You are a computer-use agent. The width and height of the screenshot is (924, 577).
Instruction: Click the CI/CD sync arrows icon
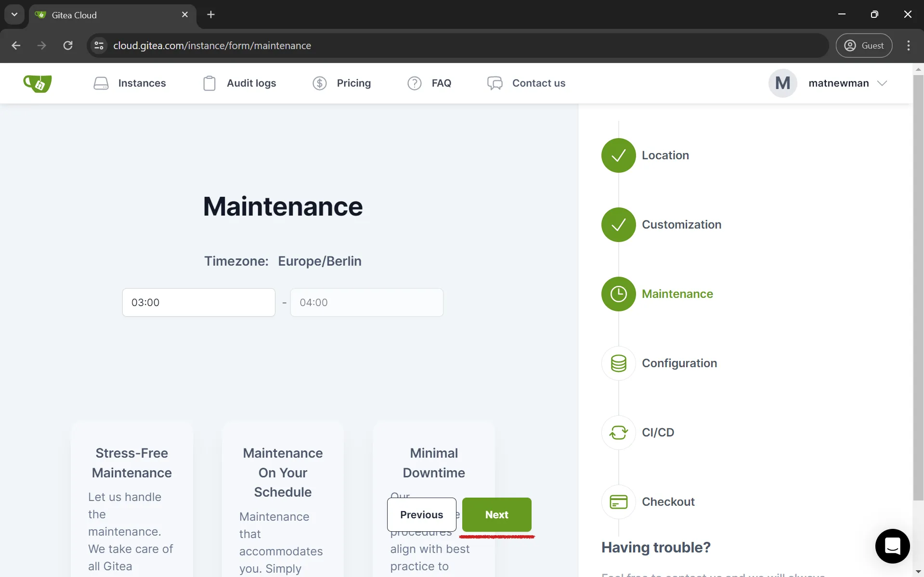click(618, 432)
